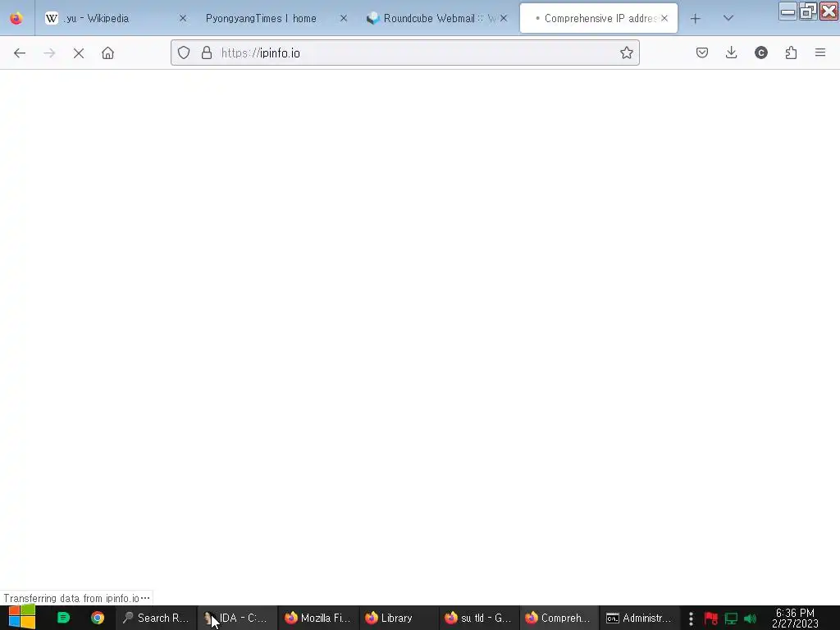The width and height of the screenshot is (840, 630).
Task: Open the volume speaker tray icon
Action: click(x=750, y=619)
